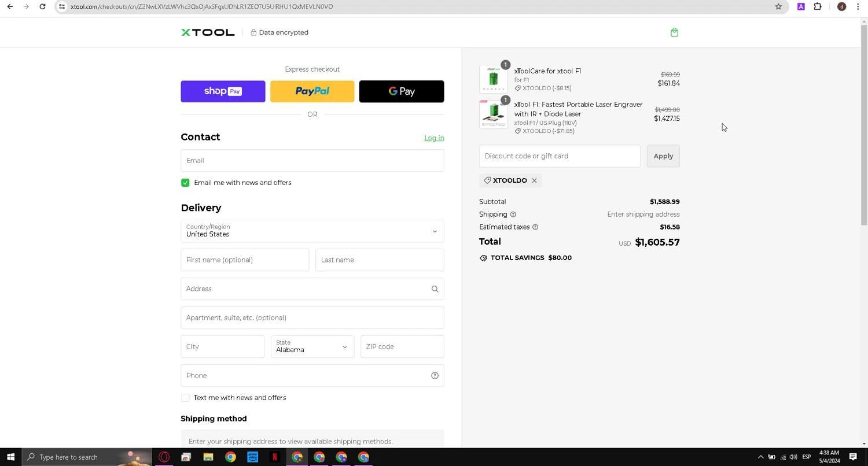This screenshot has height=466, width=868.
Task: Open the Chrome profile avatar
Action: pos(841,6)
